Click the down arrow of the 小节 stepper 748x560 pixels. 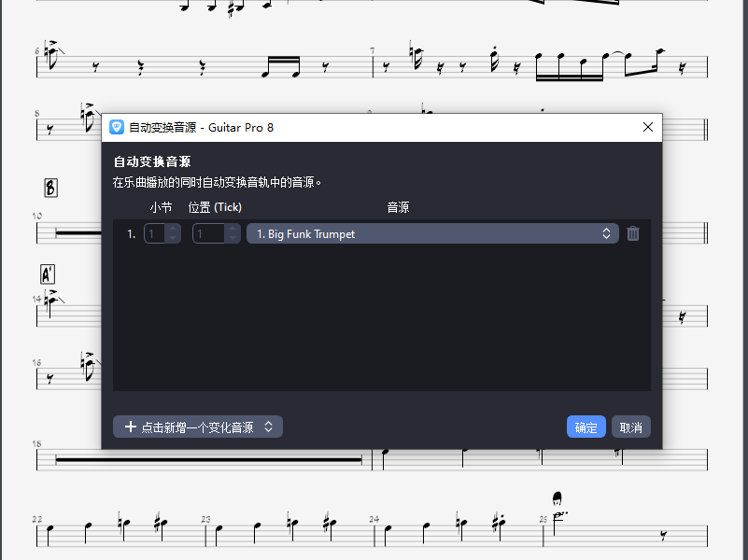click(174, 238)
